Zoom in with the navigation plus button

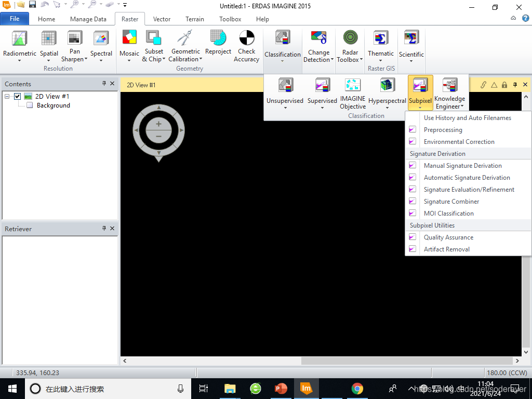(x=158, y=124)
